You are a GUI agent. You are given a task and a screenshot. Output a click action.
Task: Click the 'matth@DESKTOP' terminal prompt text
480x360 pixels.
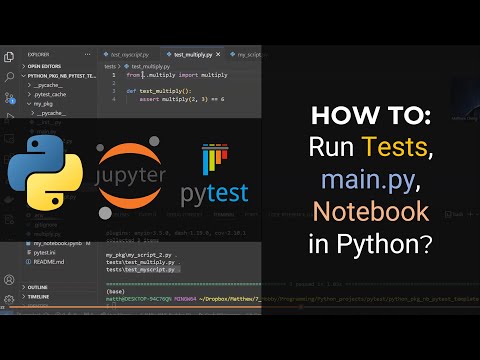pos(138,299)
